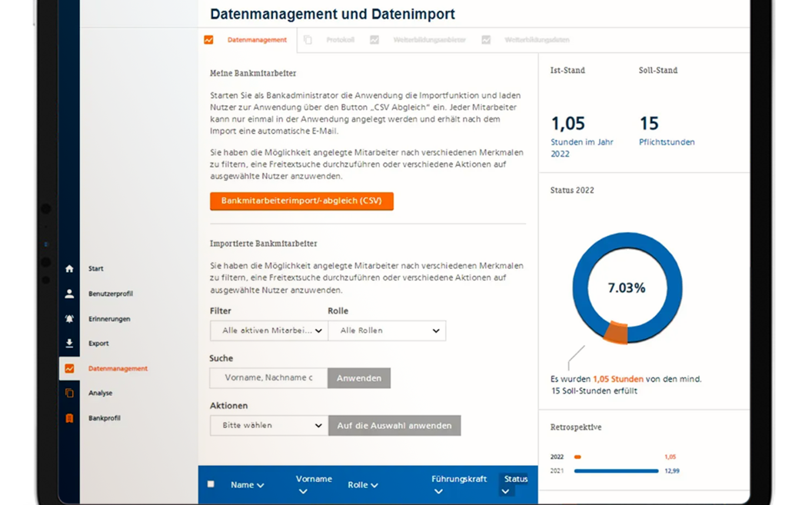Click the 'Bankmitarbeiterimport/-abgleich (CSV)' button
Viewport: 812px width, 505px height.
pyautogui.click(x=301, y=201)
